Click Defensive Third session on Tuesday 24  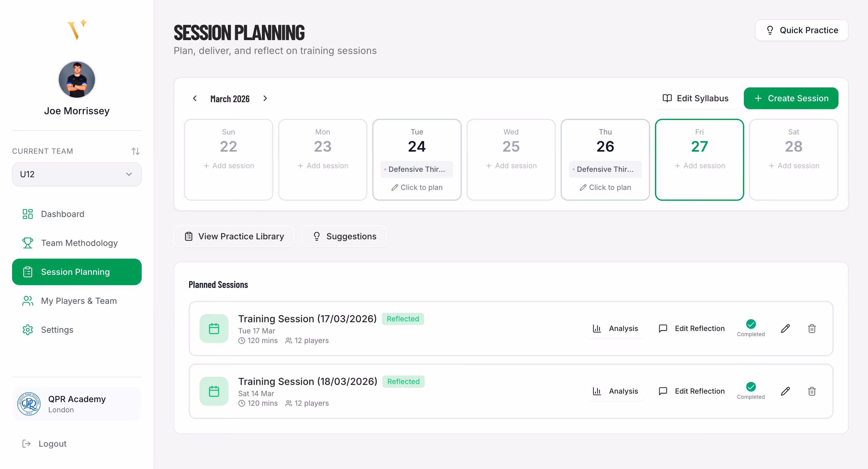[x=417, y=169]
